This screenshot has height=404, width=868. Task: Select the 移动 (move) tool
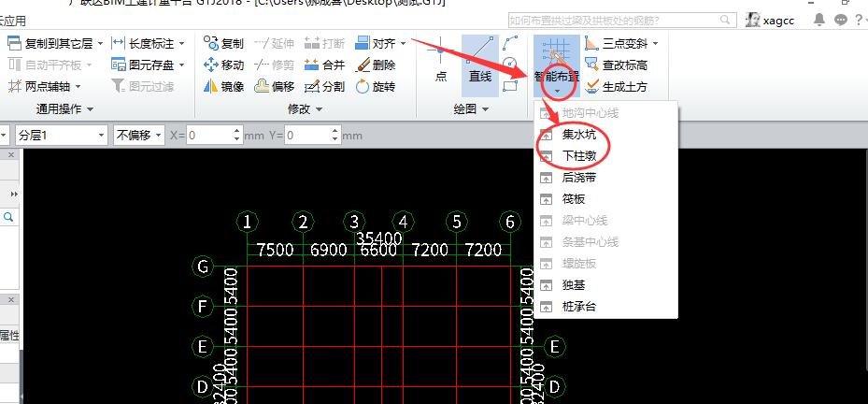coord(223,65)
